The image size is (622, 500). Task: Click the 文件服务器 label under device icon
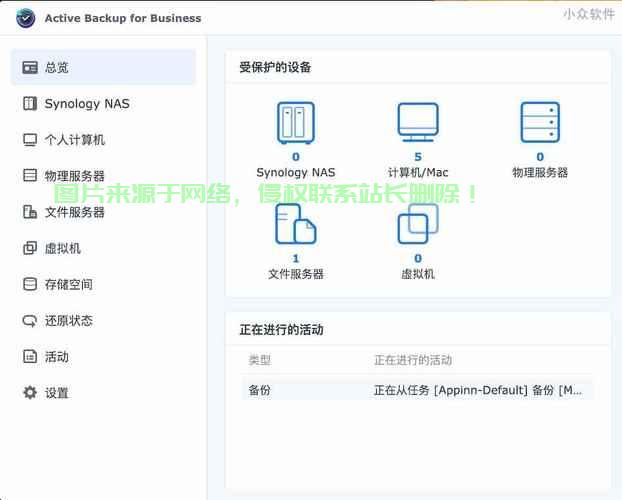tap(296, 274)
